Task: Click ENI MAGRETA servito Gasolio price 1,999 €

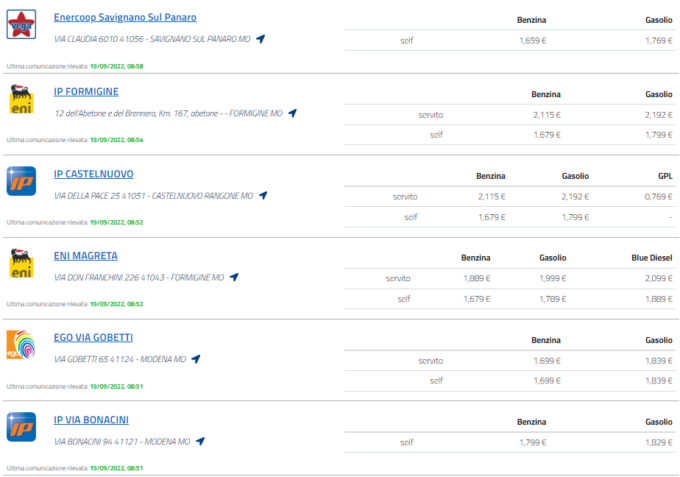Action: click(552, 278)
